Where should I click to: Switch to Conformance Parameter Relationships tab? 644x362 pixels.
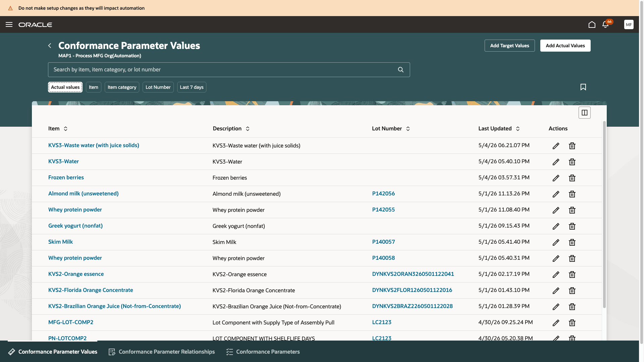[x=162, y=352]
